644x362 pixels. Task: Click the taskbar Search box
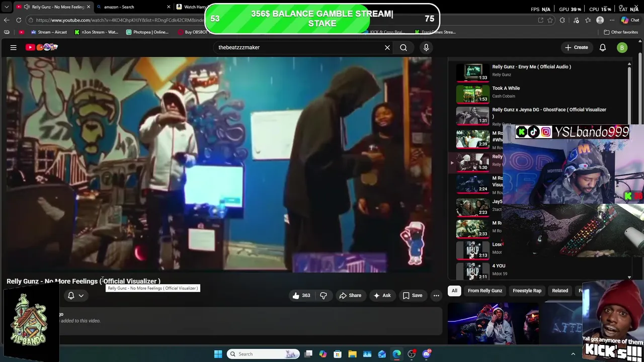click(263, 354)
